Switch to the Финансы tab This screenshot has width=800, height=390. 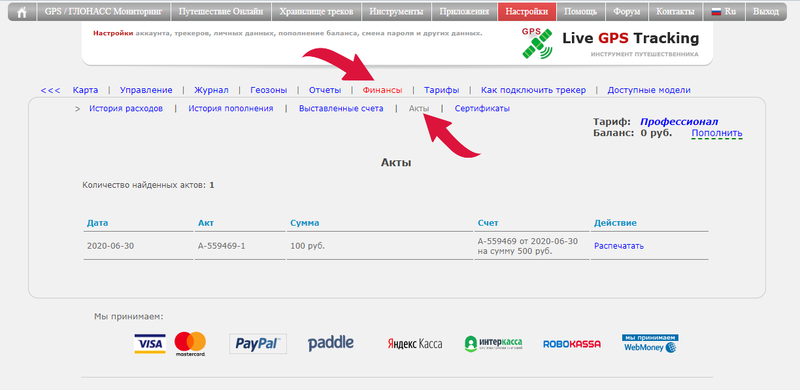coord(382,90)
